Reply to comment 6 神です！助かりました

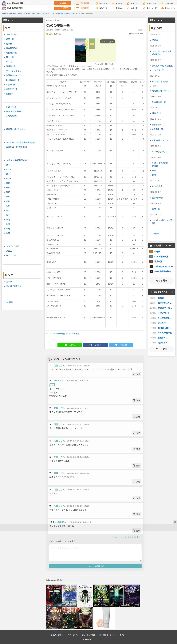pyautogui.click(x=136, y=466)
